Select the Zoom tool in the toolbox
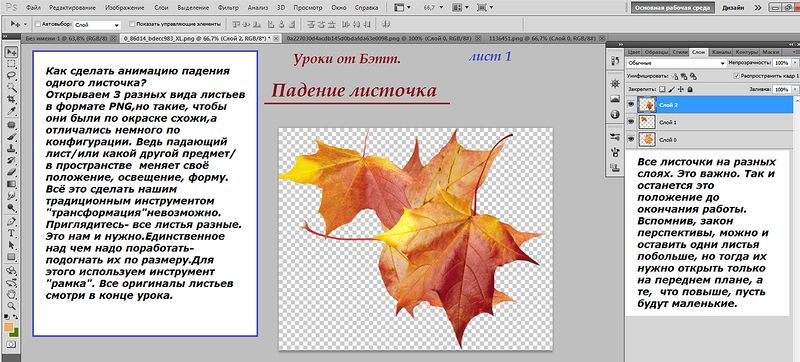 (11, 305)
